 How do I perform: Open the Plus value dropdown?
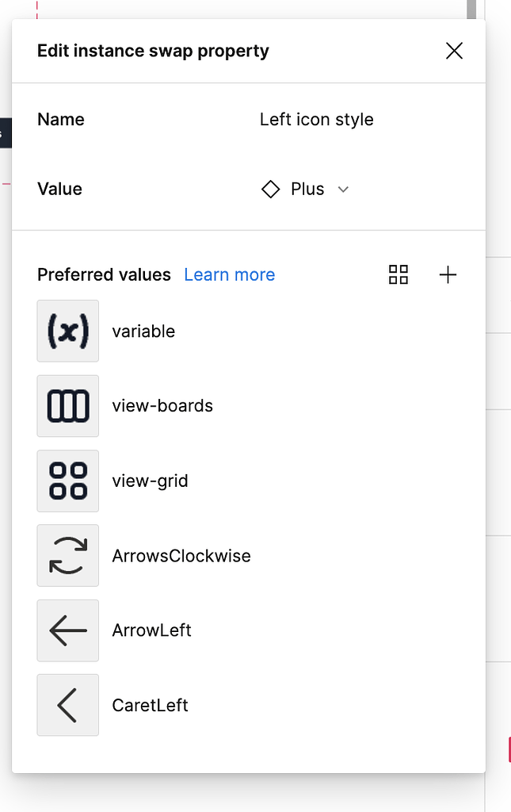[x=307, y=190]
